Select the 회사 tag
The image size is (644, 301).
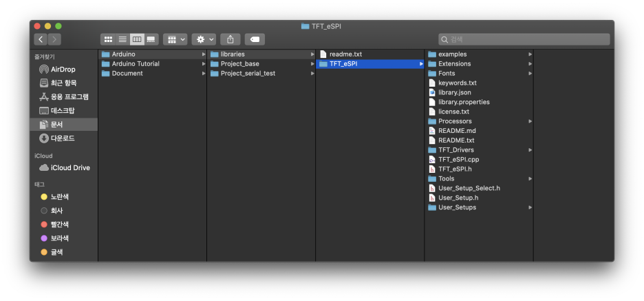[x=64, y=211]
